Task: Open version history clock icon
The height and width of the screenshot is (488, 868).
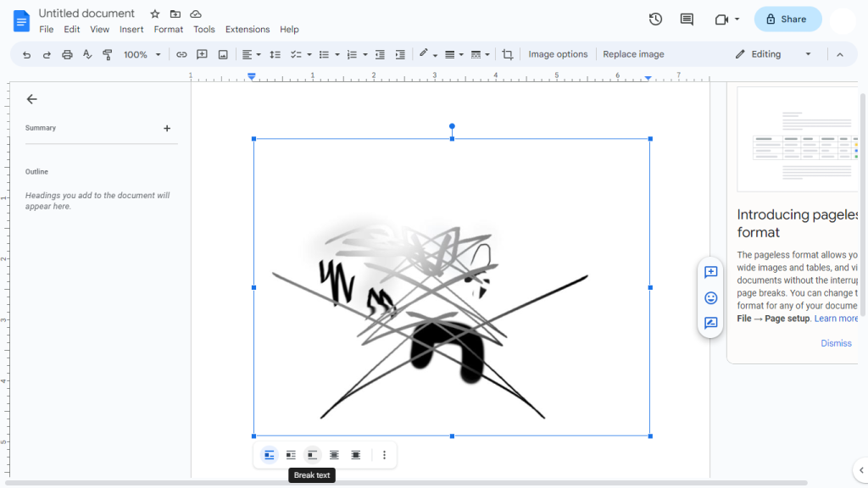Action: coord(655,19)
